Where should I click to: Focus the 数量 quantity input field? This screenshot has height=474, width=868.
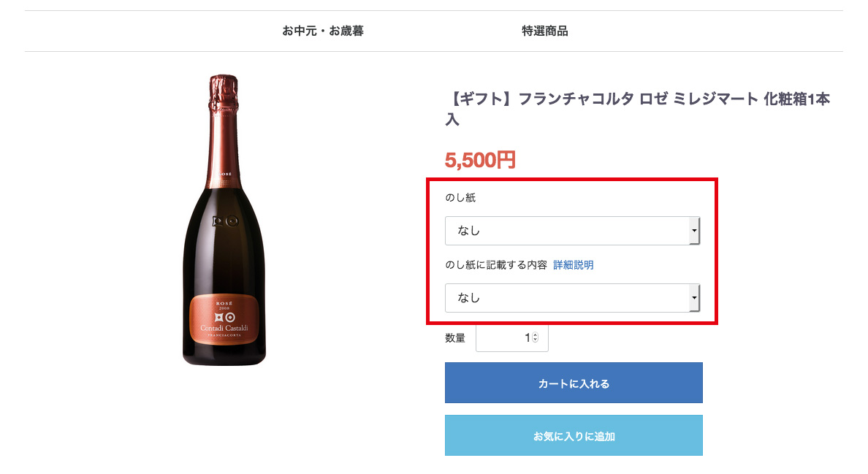coord(504,338)
